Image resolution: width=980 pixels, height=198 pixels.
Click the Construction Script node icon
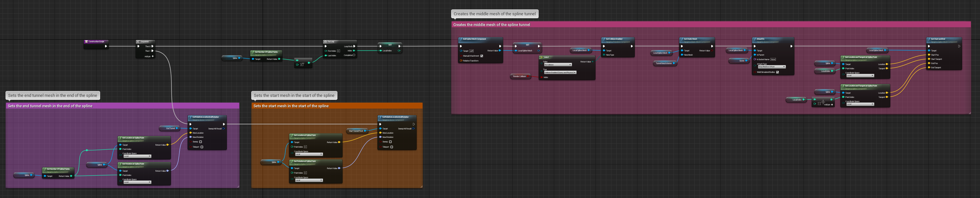tap(86, 42)
